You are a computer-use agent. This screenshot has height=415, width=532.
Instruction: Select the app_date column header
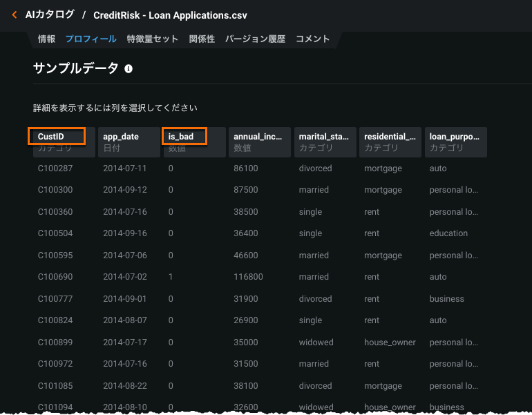click(129, 142)
